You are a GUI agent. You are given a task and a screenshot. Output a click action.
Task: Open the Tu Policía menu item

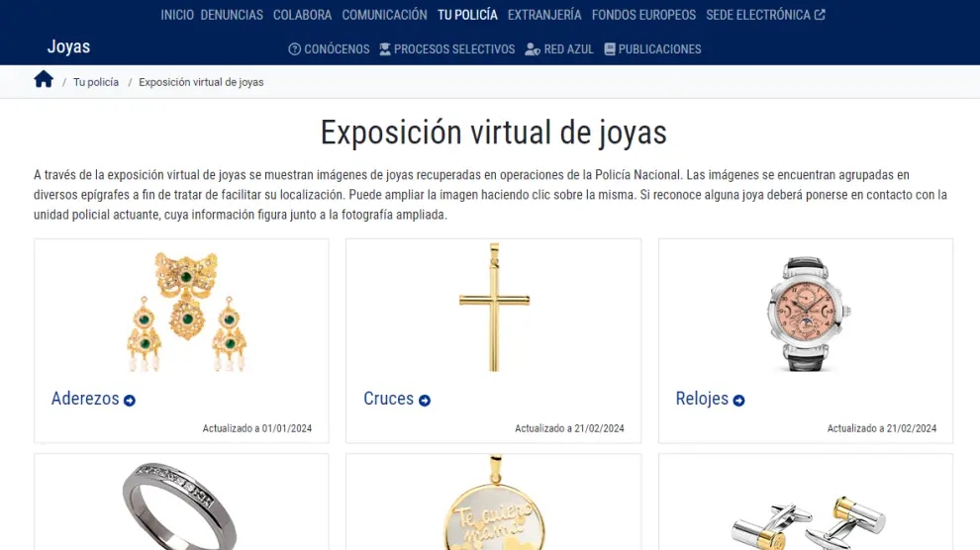467,15
